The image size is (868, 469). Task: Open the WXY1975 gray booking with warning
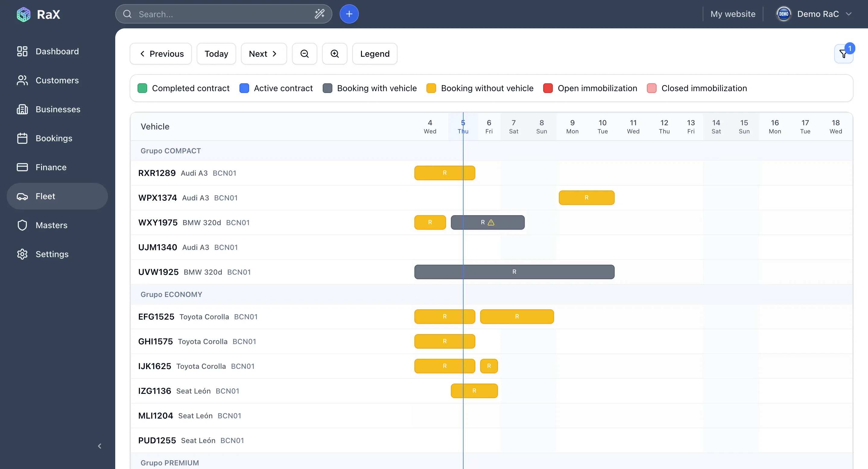[488, 222]
